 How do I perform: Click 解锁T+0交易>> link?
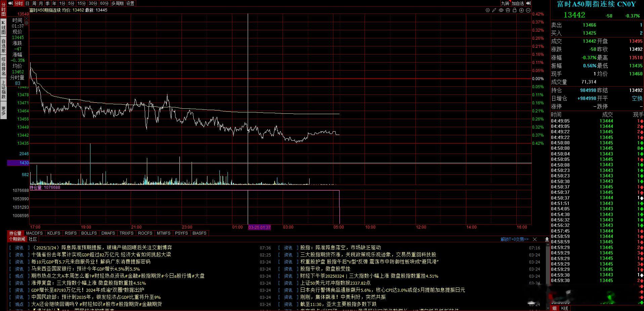click(515, 239)
